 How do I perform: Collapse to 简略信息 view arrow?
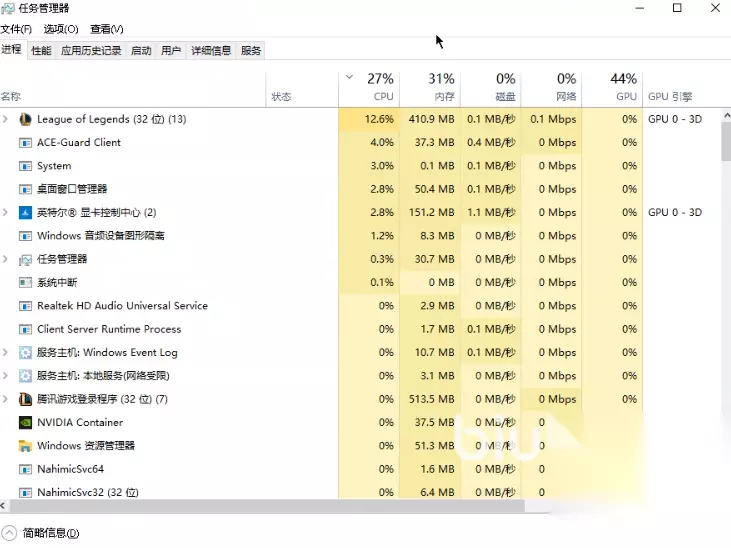(9, 533)
